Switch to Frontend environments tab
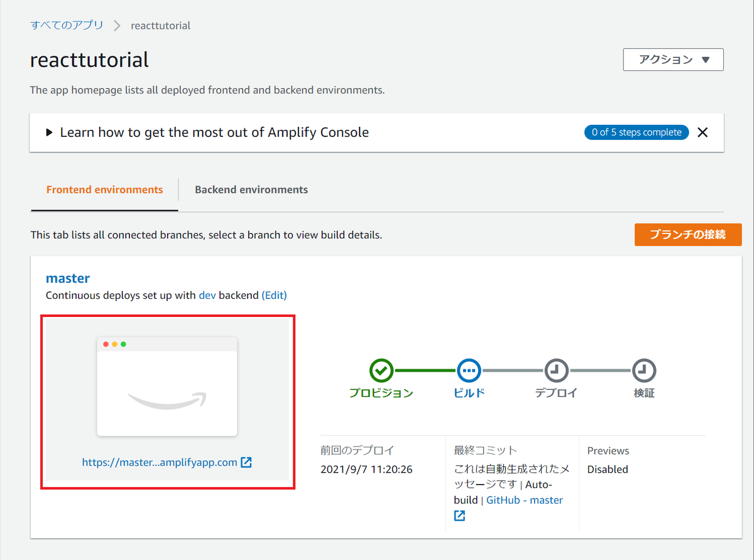 [x=104, y=190]
